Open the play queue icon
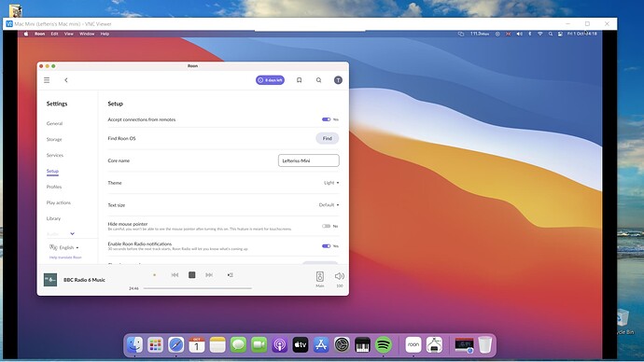 (x=230, y=275)
